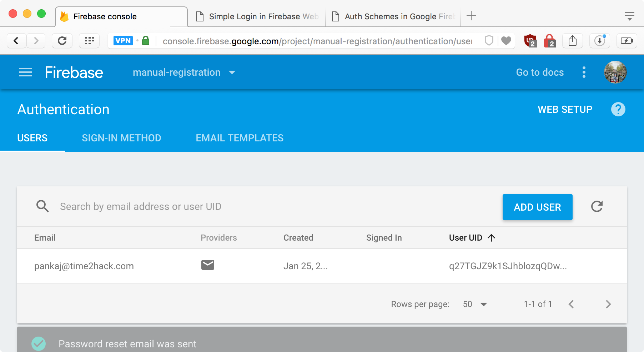Open the Firebase hamburger navigation menu
Image resolution: width=644 pixels, height=352 pixels.
[x=26, y=72]
